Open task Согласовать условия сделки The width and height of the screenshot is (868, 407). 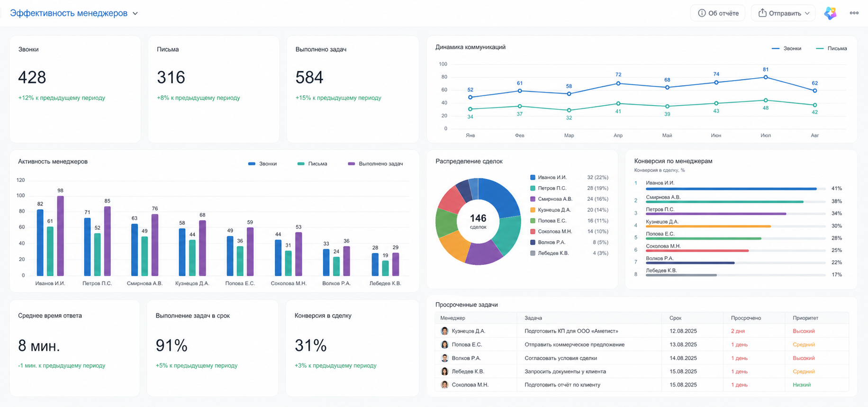561,358
